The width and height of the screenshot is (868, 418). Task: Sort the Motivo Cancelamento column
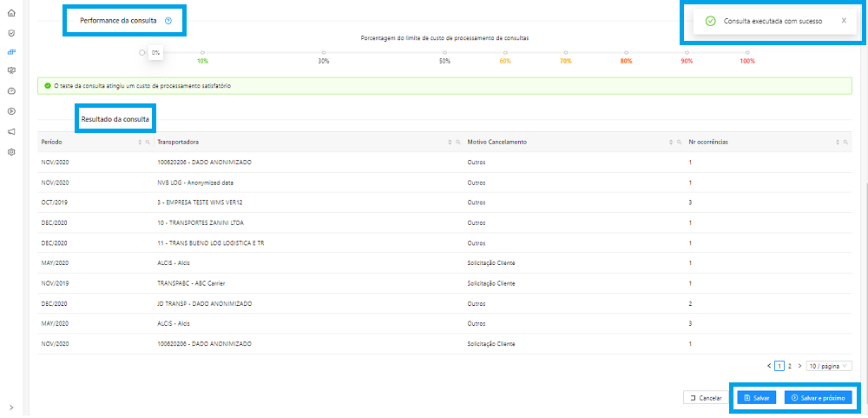pyautogui.click(x=672, y=143)
